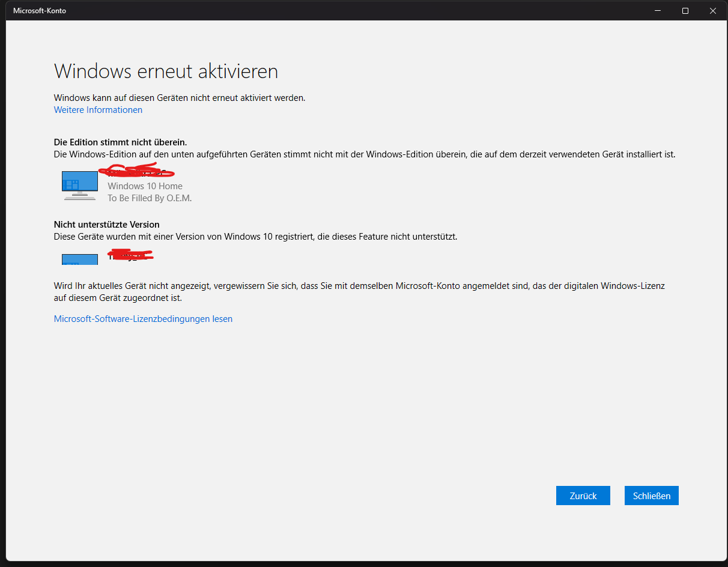Minimize the Microsoft-Konto window
The width and height of the screenshot is (728, 567).
[658, 10]
